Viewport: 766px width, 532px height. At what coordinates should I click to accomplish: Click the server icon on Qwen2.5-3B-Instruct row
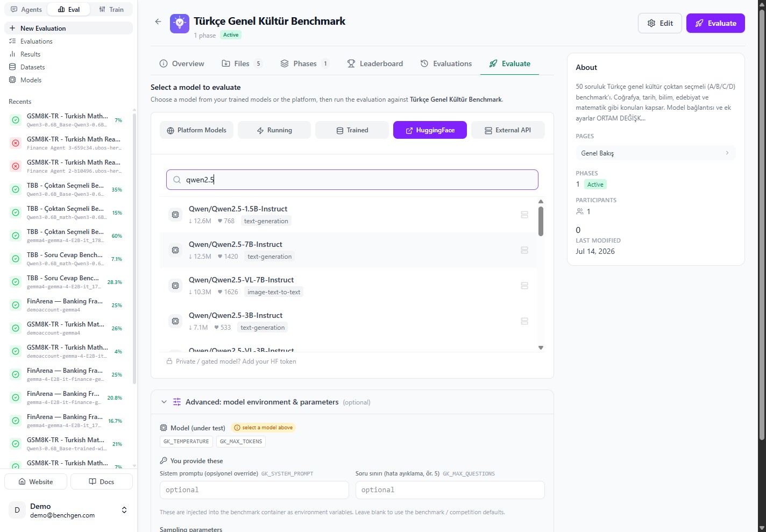(x=524, y=321)
